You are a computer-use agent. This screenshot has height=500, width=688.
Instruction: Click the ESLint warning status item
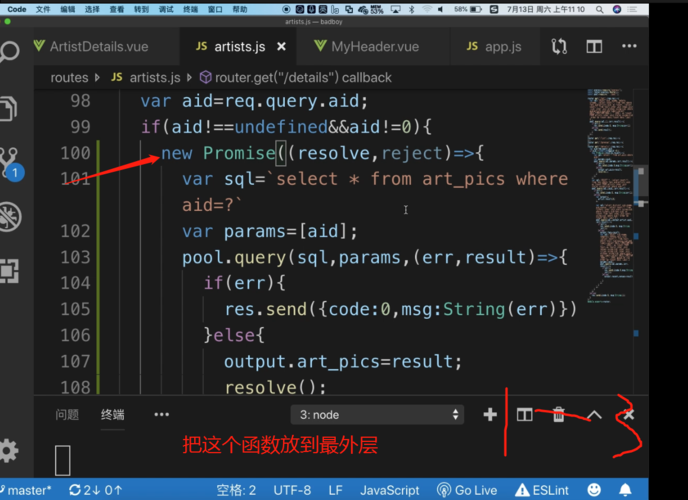pos(542,490)
